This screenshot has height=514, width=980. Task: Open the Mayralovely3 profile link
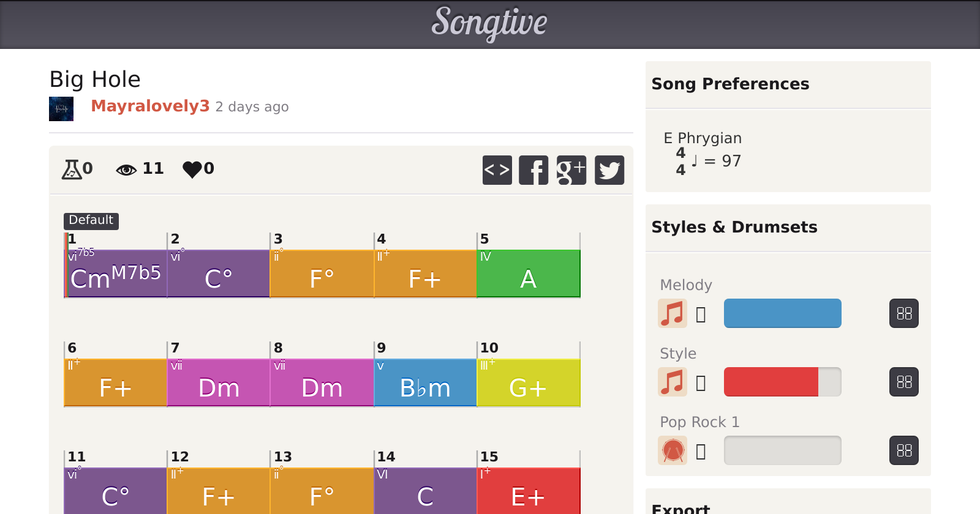(x=150, y=106)
